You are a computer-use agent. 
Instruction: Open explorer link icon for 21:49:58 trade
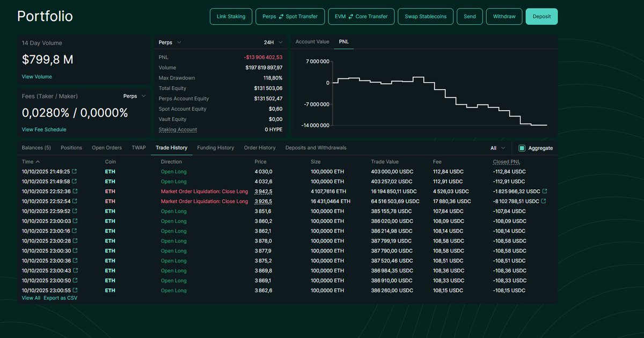[74, 182]
